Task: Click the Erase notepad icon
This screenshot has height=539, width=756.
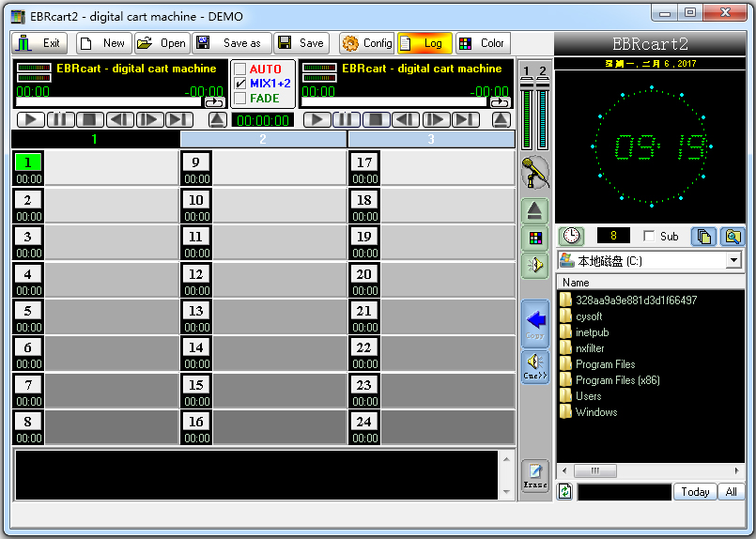Action: tap(534, 476)
